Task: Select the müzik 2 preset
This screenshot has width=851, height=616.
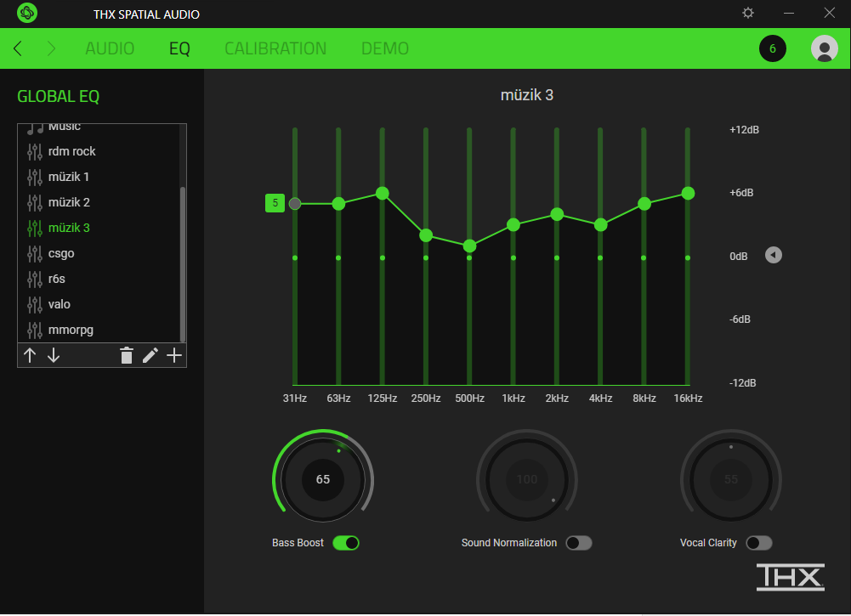Action: pos(99,202)
